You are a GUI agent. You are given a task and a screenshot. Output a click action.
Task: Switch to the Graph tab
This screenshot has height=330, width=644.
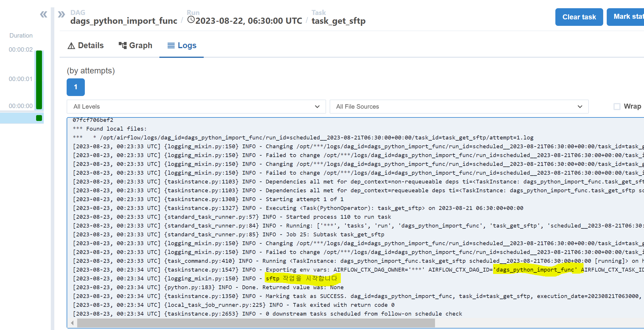pos(140,46)
